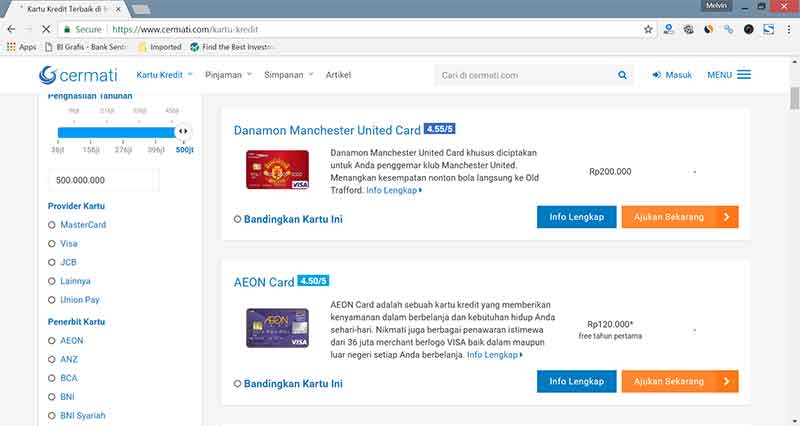Image resolution: width=800 pixels, height=426 pixels.
Task: Click Ajukan Sekarang for Danamon Manchester United Card
Action: [680, 217]
